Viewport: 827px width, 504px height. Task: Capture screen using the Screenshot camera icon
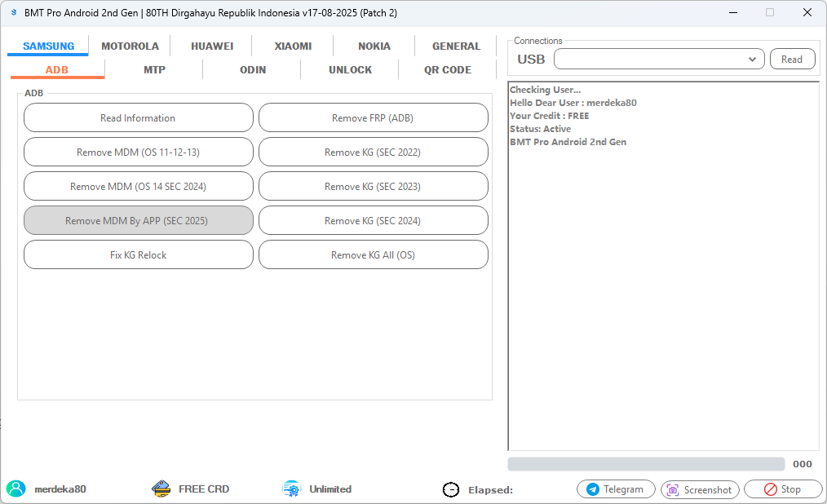click(672, 489)
